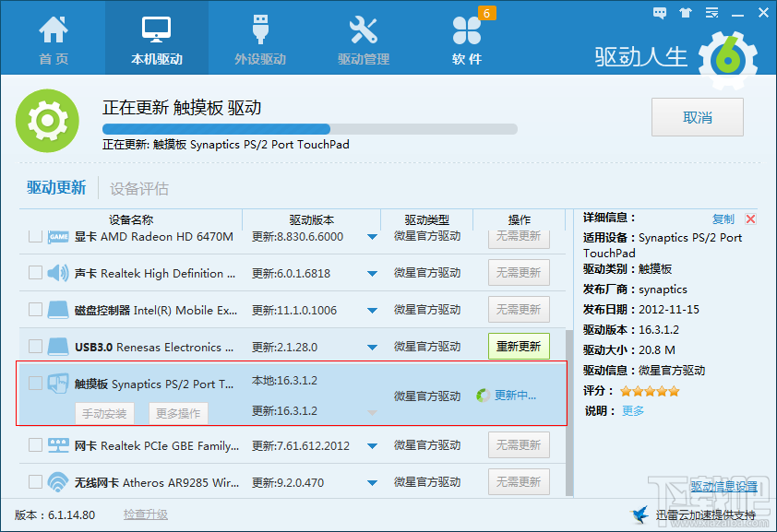
Task: Check the USB3.0 Renesas checkbox
Action: click(35, 346)
